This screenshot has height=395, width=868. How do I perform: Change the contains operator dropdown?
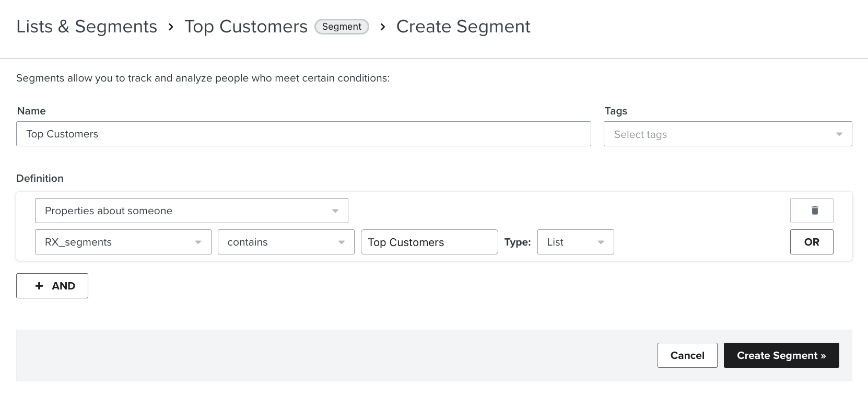(286, 242)
